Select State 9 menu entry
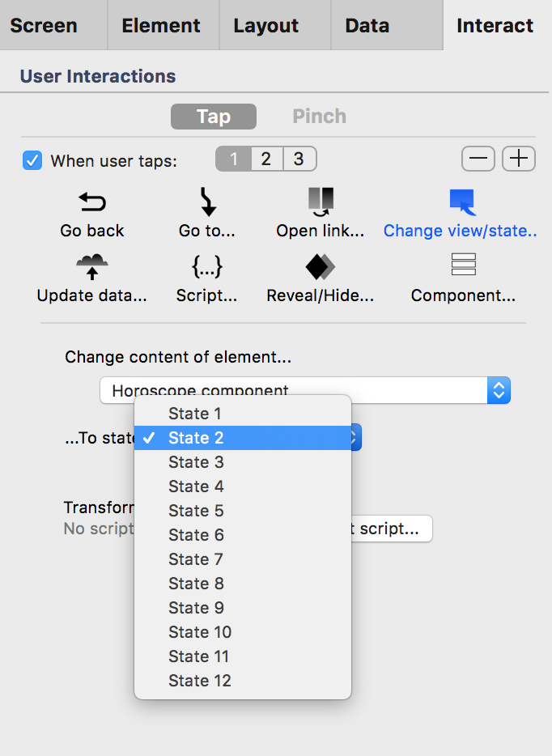The height and width of the screenshot is (756, 552). pos(196,608)
